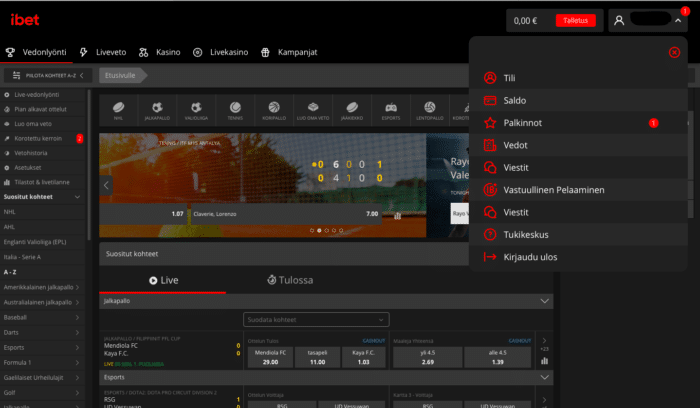
Task: Select the Jalkapallo football icon
Action: coord(157,111)
